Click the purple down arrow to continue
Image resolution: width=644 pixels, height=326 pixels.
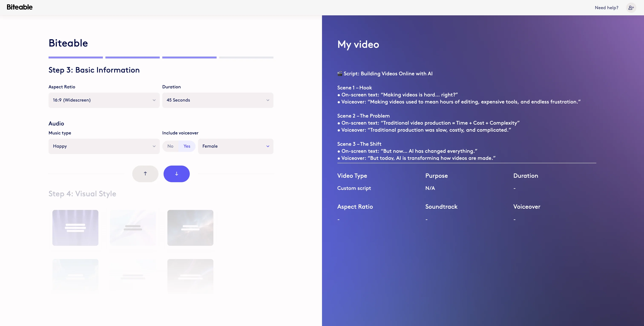pyautogui.click(x=177, y=173)
